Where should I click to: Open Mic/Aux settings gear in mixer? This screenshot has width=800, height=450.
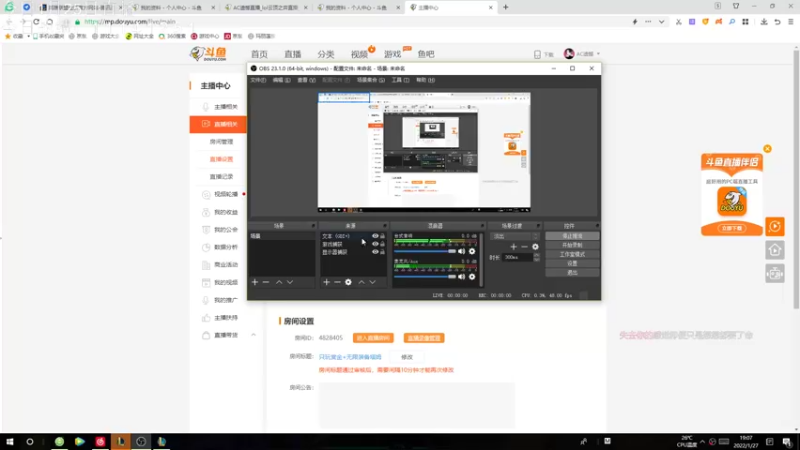(472, 277)
